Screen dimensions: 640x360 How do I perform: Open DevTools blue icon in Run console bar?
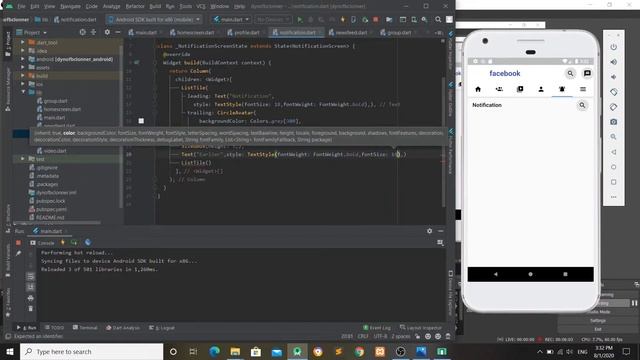click(88, 242)
